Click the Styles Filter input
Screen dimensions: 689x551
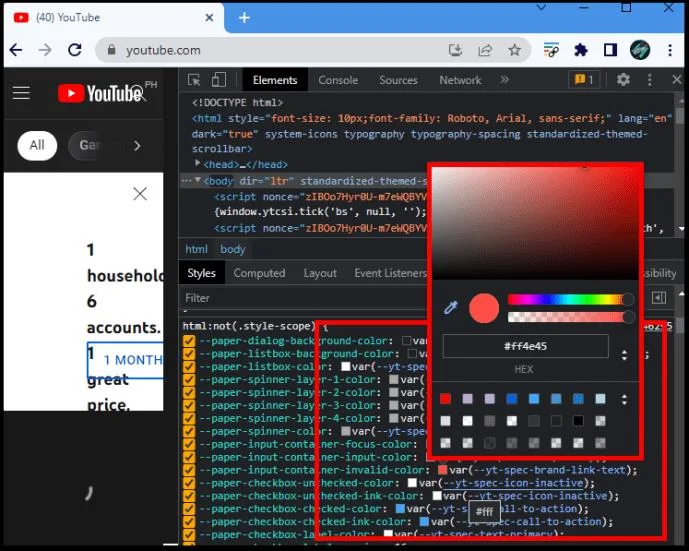pos(303,298)
